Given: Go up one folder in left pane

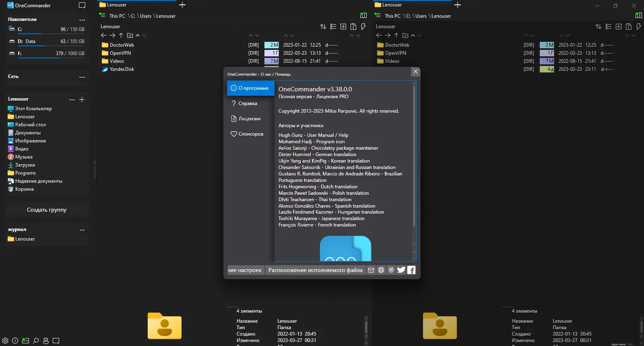Looking at the screenshot, I should pyautogui.click(x=121, y=35).
